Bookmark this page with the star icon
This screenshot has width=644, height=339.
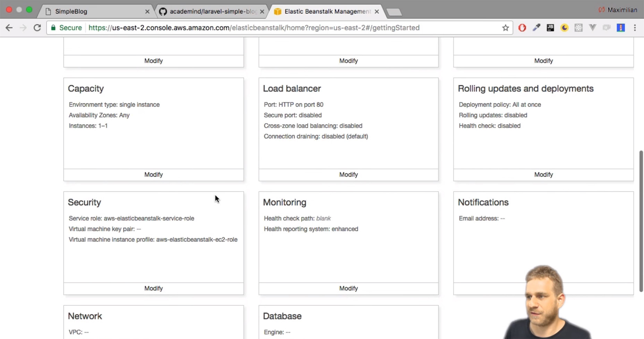506,28
